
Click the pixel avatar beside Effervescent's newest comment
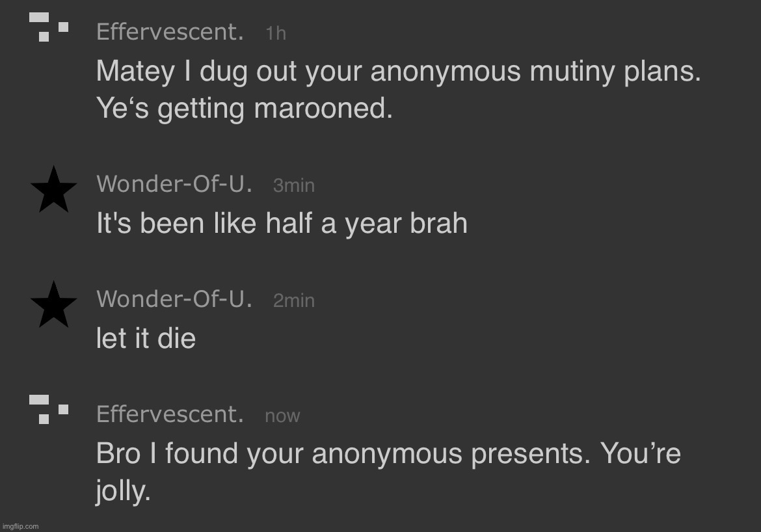point(49,409)
